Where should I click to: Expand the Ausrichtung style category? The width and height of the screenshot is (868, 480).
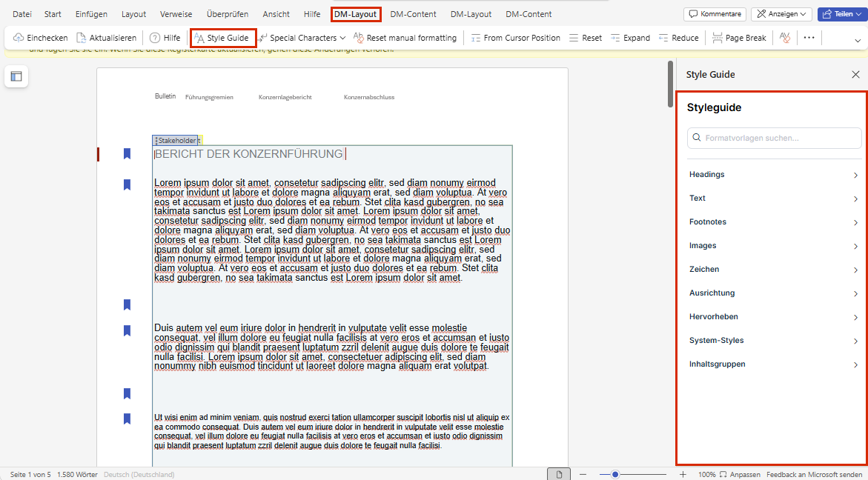775,293
